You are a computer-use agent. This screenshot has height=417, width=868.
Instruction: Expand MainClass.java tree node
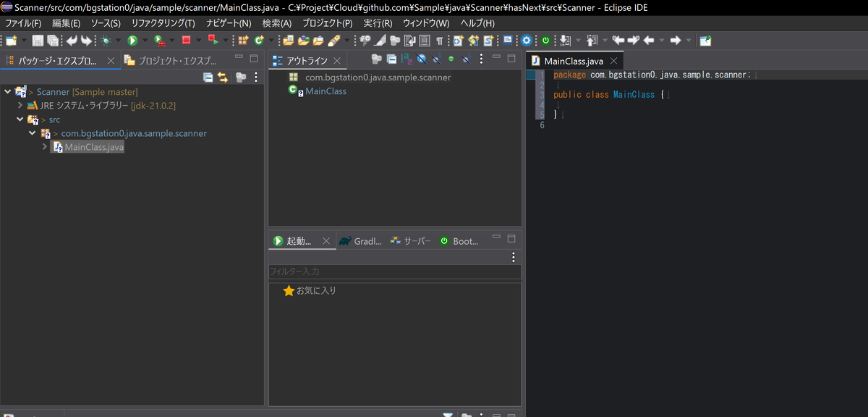pyautogui.click(x=45, y=147)
